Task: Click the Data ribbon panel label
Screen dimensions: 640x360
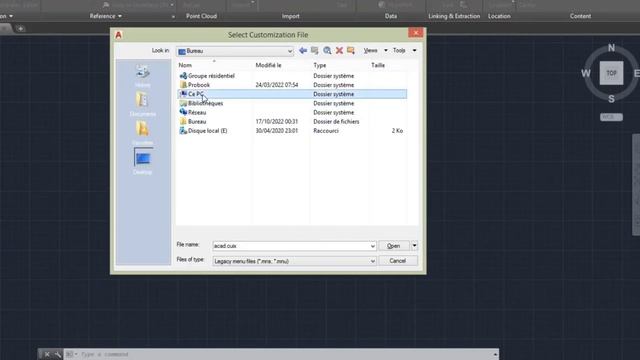Action: click(391, 16)
